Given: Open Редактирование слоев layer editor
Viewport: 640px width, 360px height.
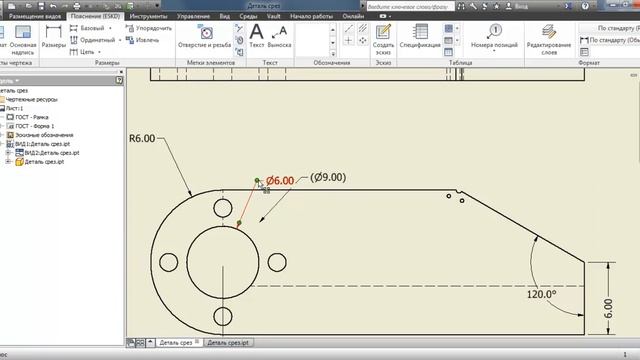Looking at the screenshot, I should pyautogui.click(x=549, y=40).
